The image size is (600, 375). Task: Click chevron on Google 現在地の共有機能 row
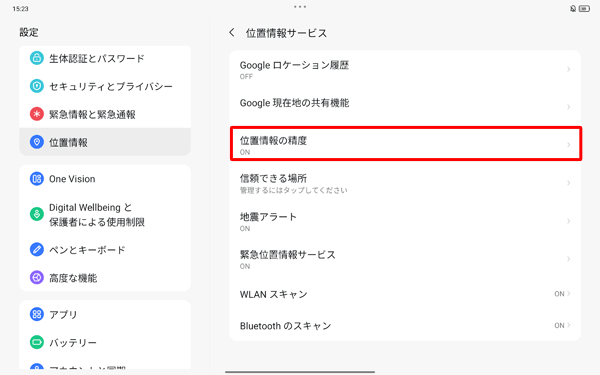click(569, 107)
